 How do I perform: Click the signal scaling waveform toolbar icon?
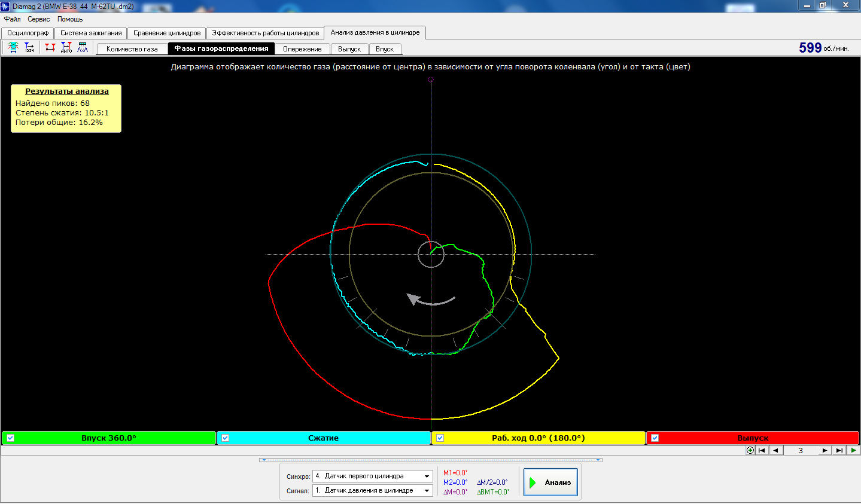[x=13, y=48]
